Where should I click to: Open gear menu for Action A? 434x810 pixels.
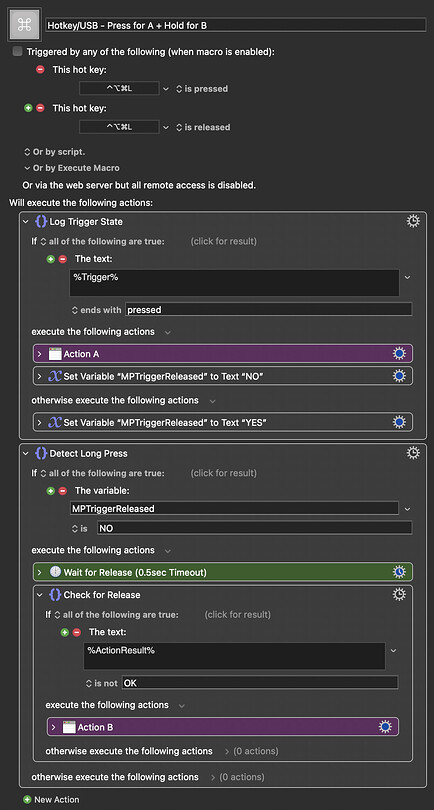[x=399, y=354]
